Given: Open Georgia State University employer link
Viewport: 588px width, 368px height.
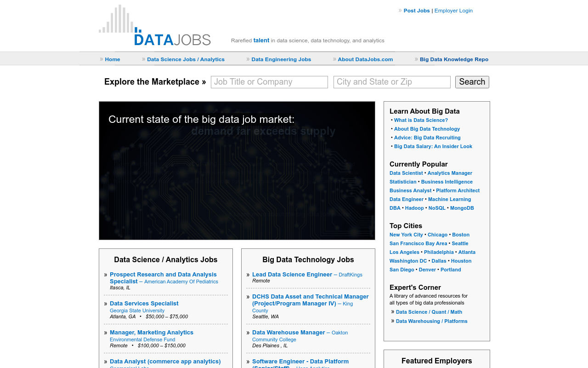Looking at the screenshot, I should click(137, 311).
